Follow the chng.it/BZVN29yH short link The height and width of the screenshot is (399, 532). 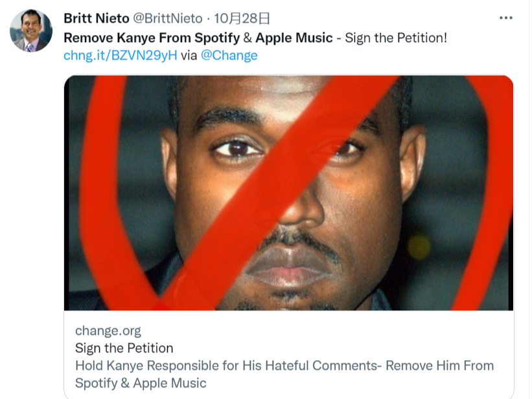[120, 55]
